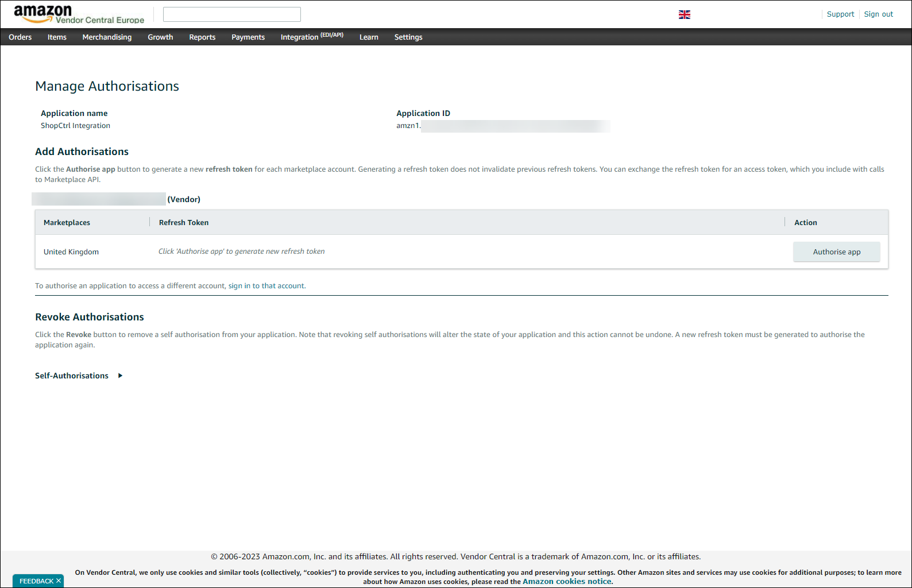Close the Feedback tab via X icon
Viewport: 912px width, 588px height.
click(59, 581)
